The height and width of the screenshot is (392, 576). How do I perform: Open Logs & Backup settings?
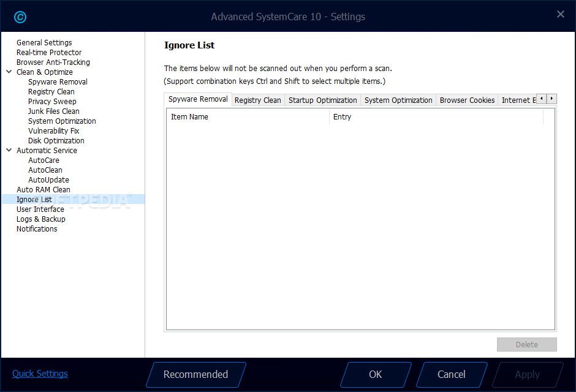tap(41, 219)
